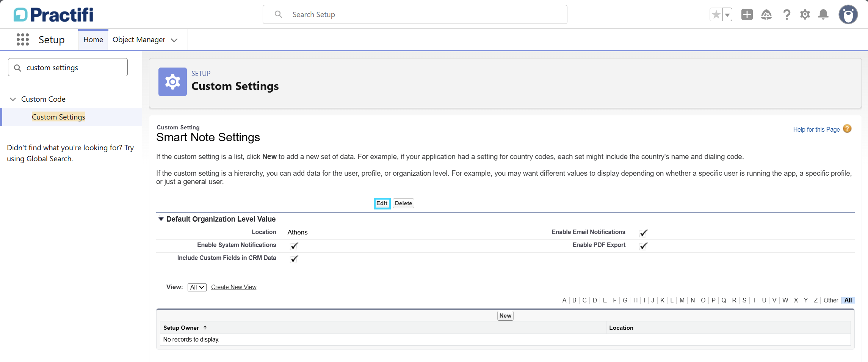868x362 pixels.
Task: Select Custom Settings in the sidebar
Action: click(58, 117)
